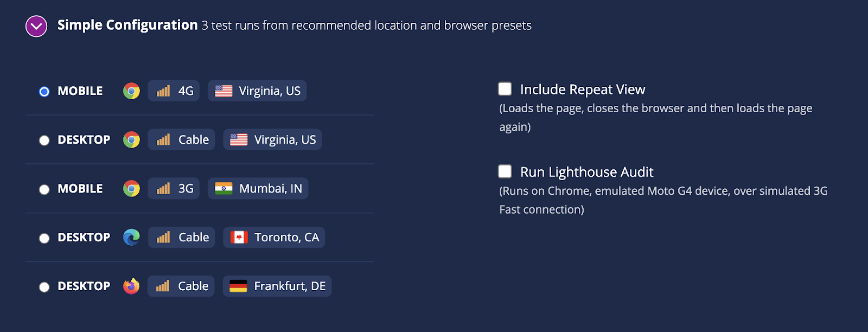Click the India flag icon
Screen dimensions: 868x332
[x=224, y=189]
